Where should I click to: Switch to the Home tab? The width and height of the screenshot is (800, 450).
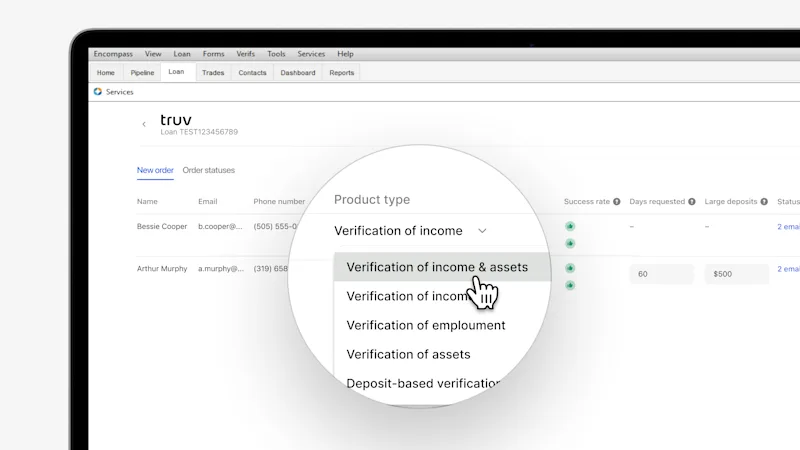tap(106, 72)
